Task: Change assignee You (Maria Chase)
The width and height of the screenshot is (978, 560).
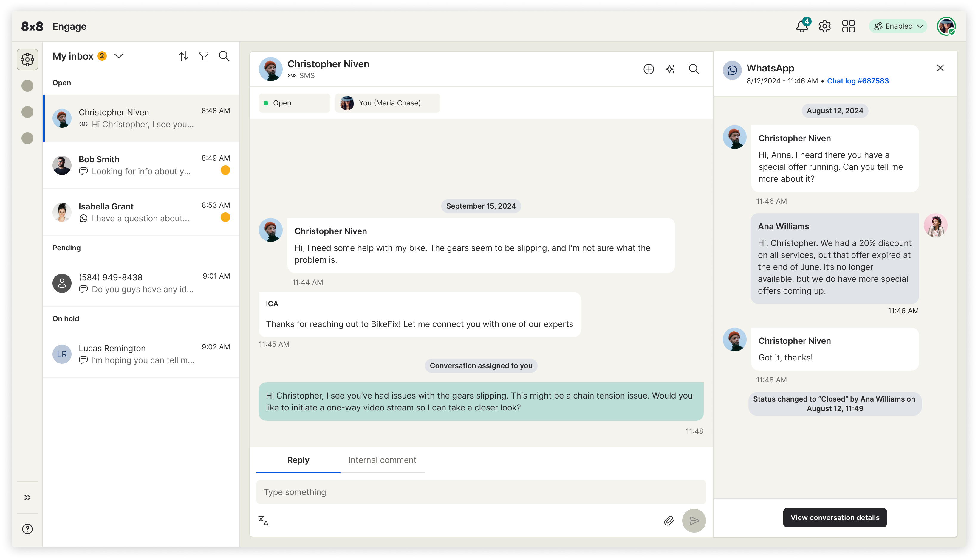Action: click(x=387, y=103)
